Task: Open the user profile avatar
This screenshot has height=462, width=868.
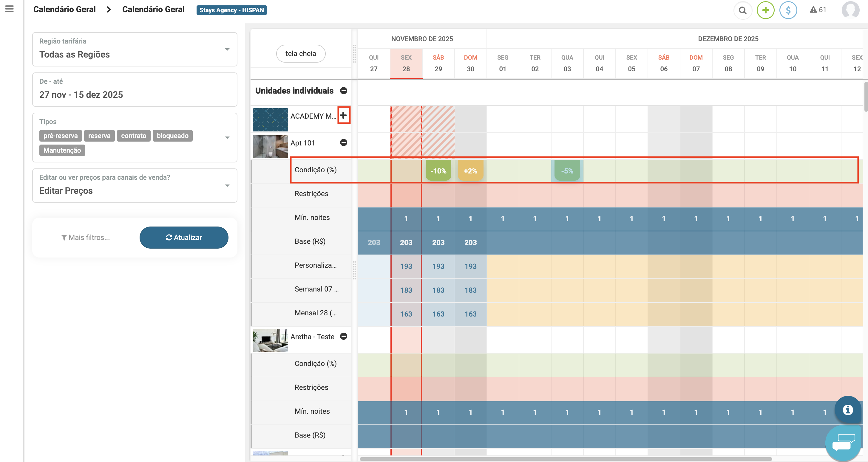Action: pyautogui.click(x=850, y=10)
